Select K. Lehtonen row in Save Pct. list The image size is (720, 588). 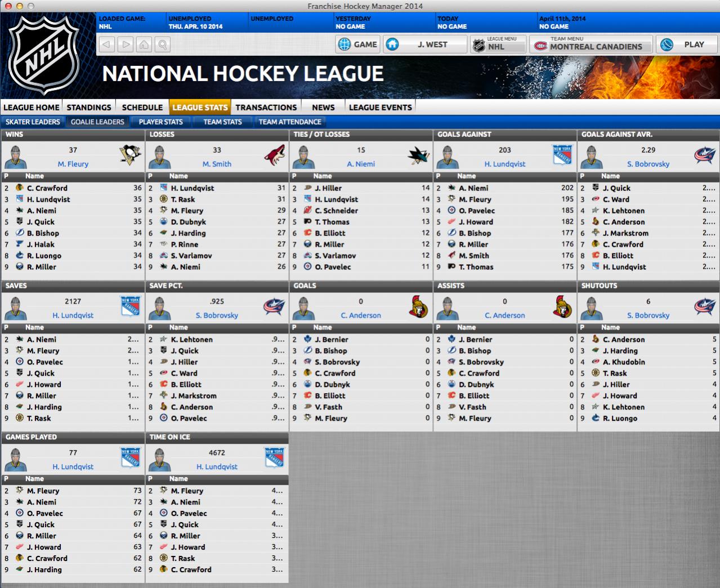217,340
